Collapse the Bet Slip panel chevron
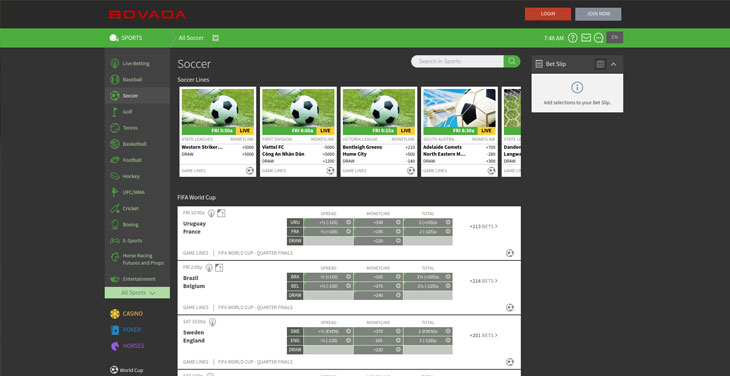The width and height of the screenshot is (730, 376). click(x=614, y=64)
